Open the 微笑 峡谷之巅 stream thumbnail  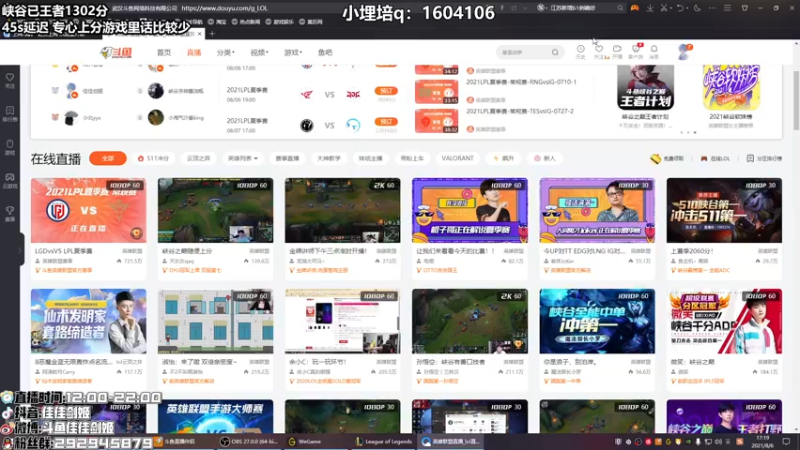tap(724, 321)
